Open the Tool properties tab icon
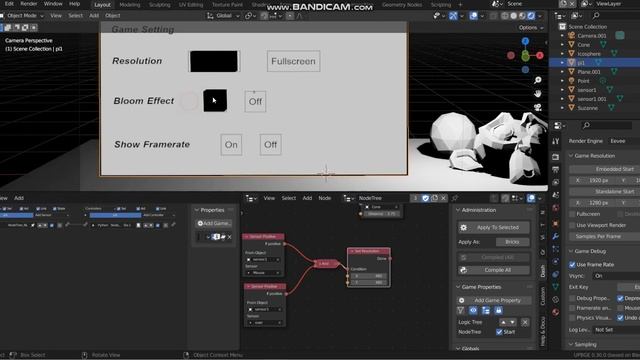This screenshot has width=640, height=360. pos(556,141)
